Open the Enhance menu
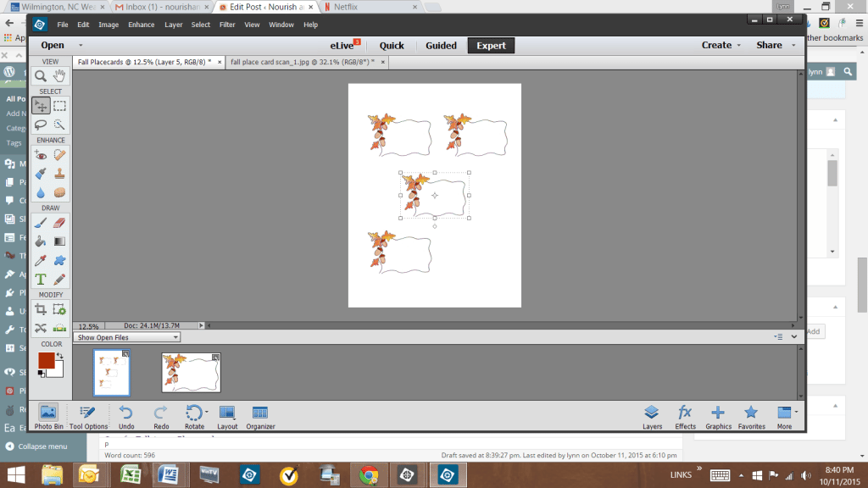 142,25
